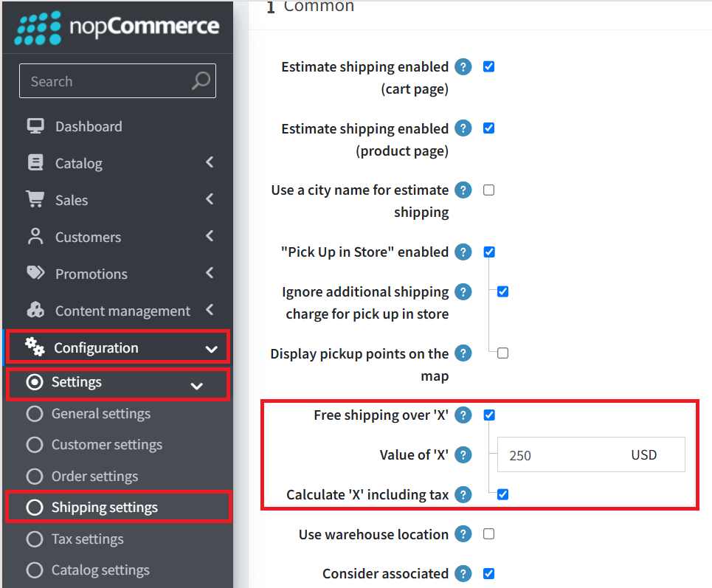
Task: Click the Catalog book icon
Action: click(35, 162)
